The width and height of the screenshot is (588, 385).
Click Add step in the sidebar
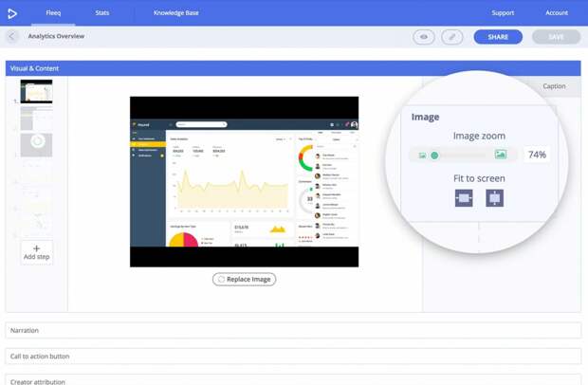point(37,252)
